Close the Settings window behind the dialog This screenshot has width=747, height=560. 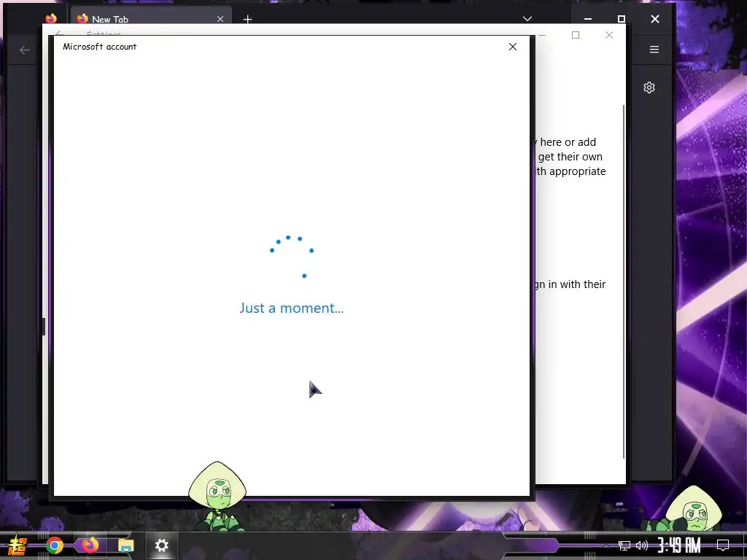click(609, 35)
